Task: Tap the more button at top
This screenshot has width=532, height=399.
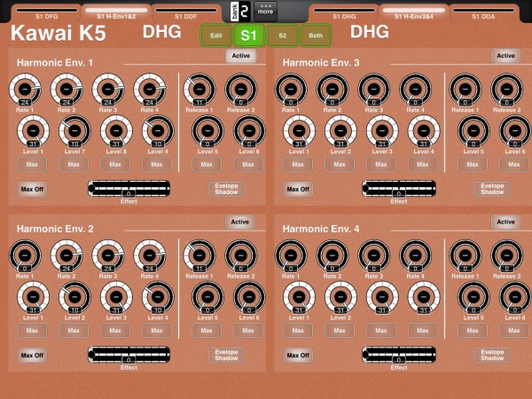Action: [x=265, y=12]
